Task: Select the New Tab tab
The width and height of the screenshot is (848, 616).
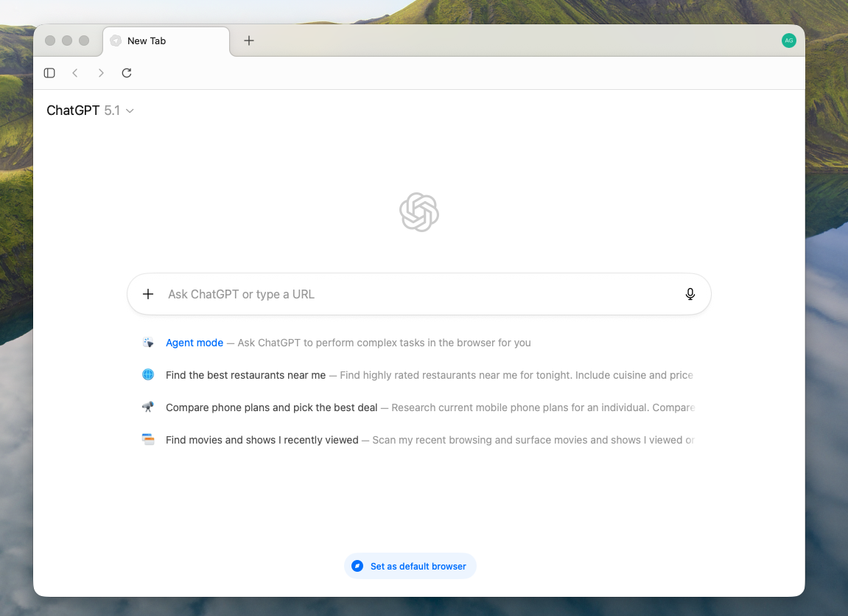Action: click(166, 41)
